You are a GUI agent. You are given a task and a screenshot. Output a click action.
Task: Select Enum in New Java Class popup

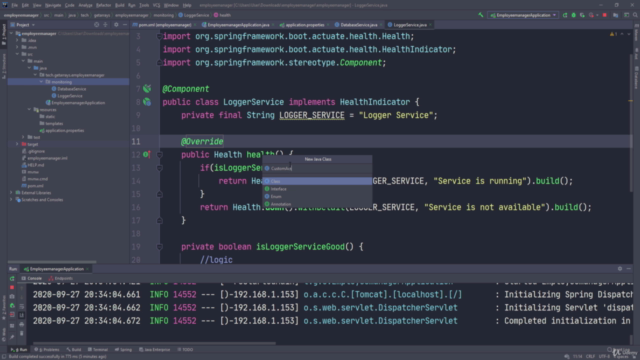pyautogui.click(x=317, y=196)
